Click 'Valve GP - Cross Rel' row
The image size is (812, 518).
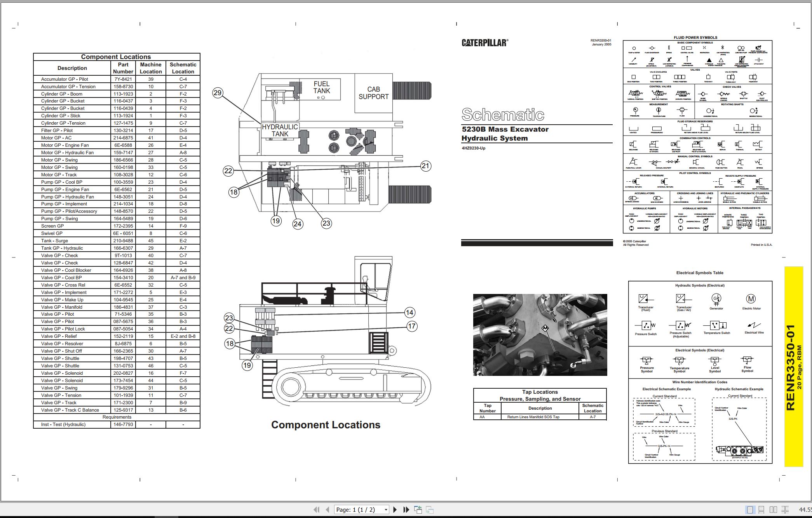coord(117,285)
